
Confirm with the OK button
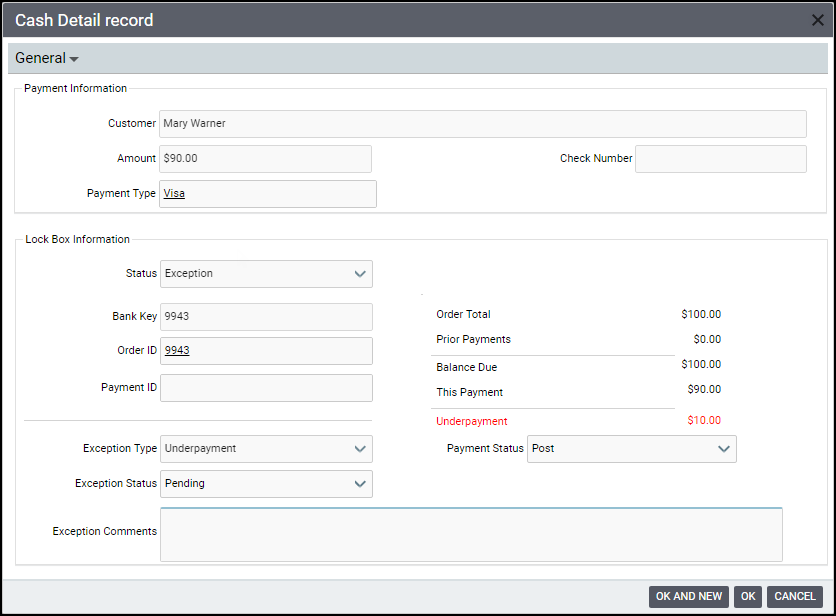click(747, 596)
